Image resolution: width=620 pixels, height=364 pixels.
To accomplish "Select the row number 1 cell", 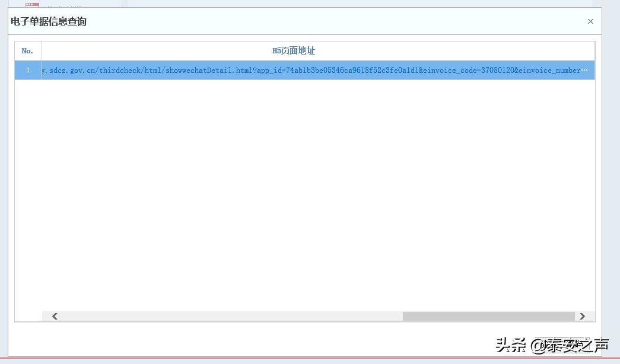I will coord(28,71).
